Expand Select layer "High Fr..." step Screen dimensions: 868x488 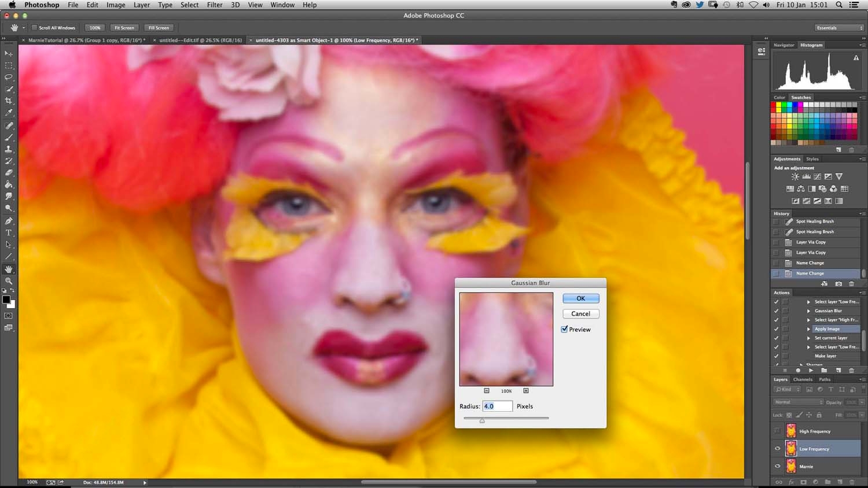tap(808, 320)
